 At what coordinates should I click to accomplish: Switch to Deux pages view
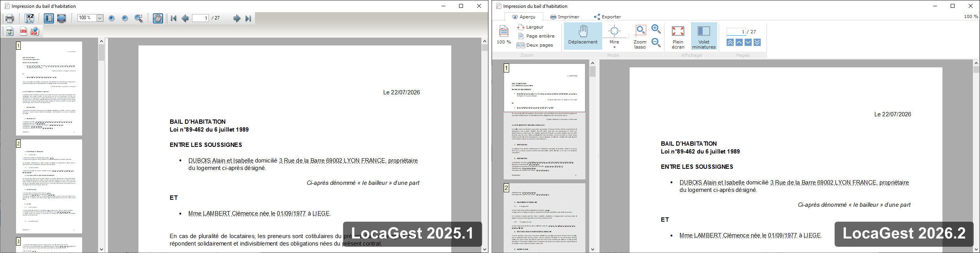[x=535, y=45]
